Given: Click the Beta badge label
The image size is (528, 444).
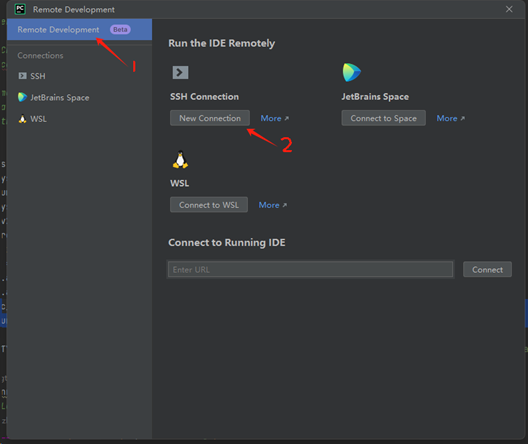Looking at the screenshot, I should [x=120, y=30].
